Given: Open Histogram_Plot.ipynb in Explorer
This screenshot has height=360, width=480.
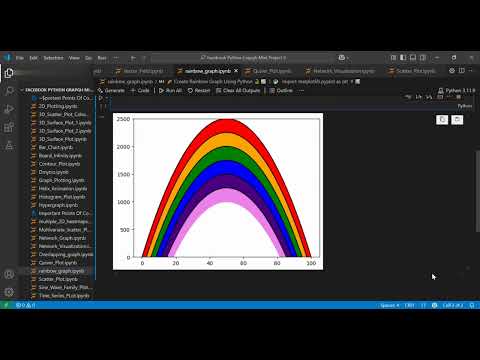Looking at the screenshot, I should coord(62,197).
